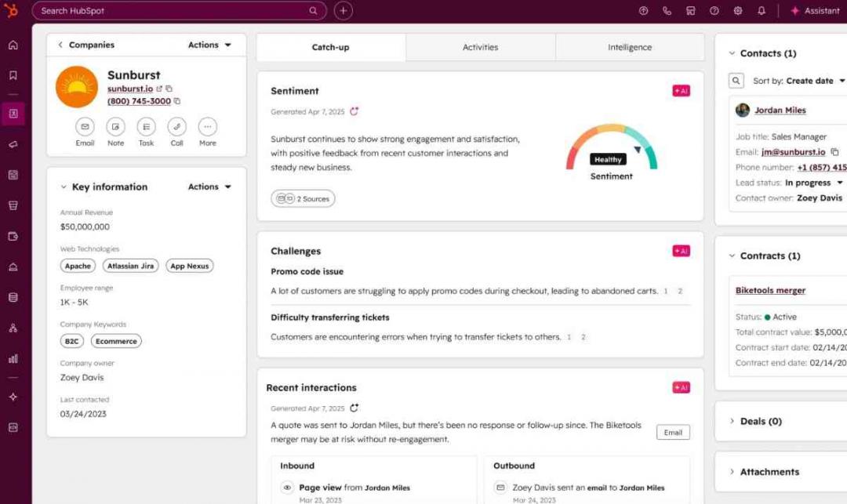Viewport: 847px width, 504px height.
Task: Go back to Companies list
Action: (x=86, y=45)
